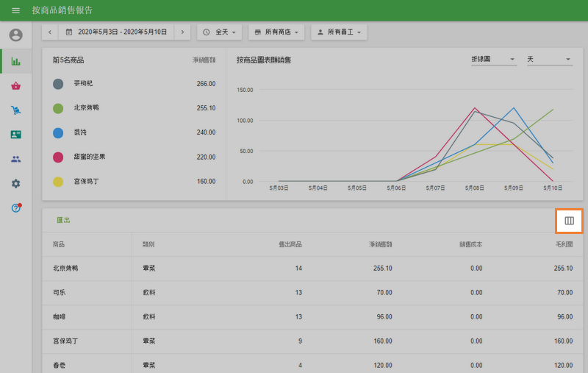Go to previous date range arrow
This screenshot has width=588, height=373.
click(50, 32)
